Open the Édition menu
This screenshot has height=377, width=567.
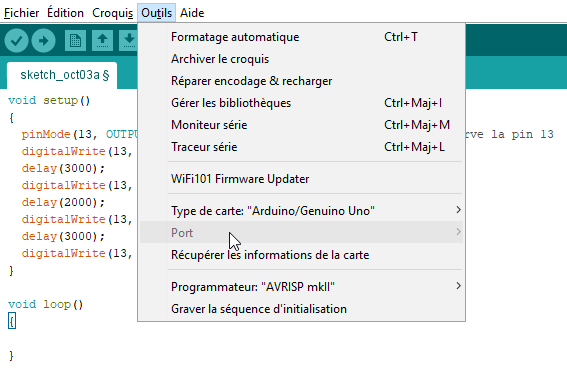65,13
